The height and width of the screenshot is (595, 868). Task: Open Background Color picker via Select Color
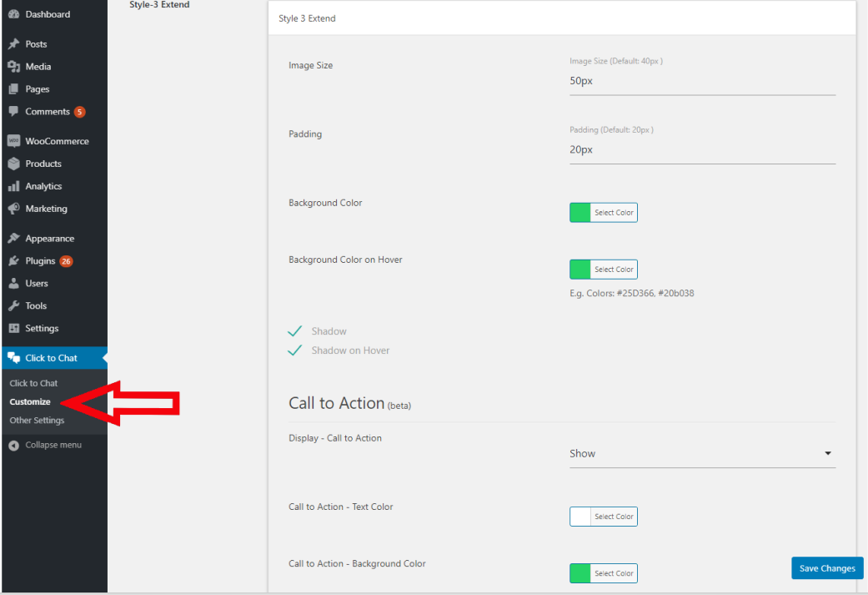pyautogui.click(x=603, y=212)
